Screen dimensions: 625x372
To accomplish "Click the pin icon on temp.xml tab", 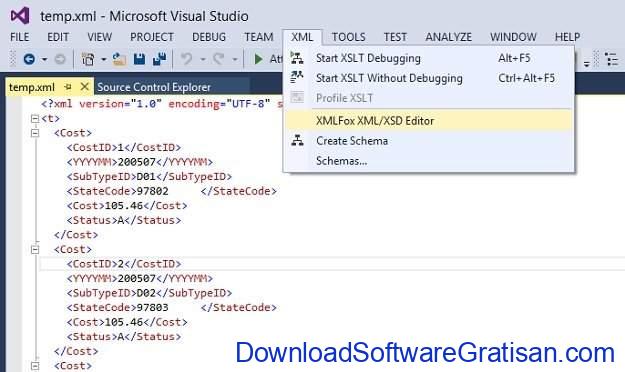I will click(x=68, y=87).
